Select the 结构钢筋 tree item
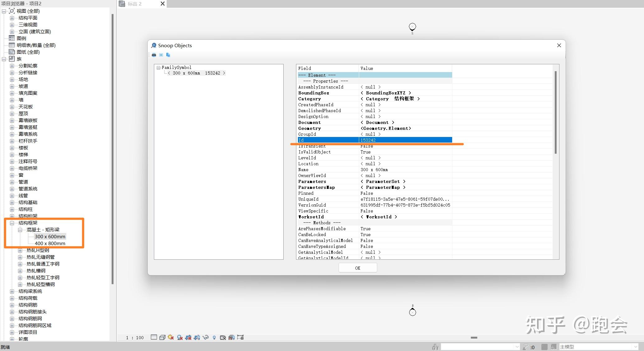The height and width of the screenshot is (351, 644). click(x=28, y=305)
